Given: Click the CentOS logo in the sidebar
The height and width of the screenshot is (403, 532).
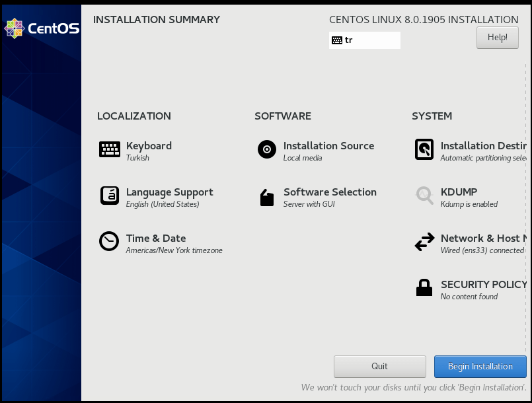Looking at the screenshot, I should (41, 28).
